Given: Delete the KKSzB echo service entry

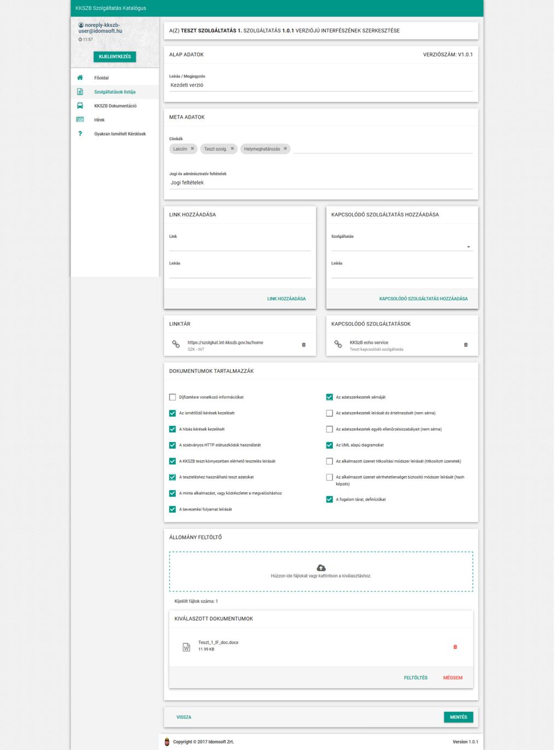Looking at the screenshot, I should click(x=466, y=344).
